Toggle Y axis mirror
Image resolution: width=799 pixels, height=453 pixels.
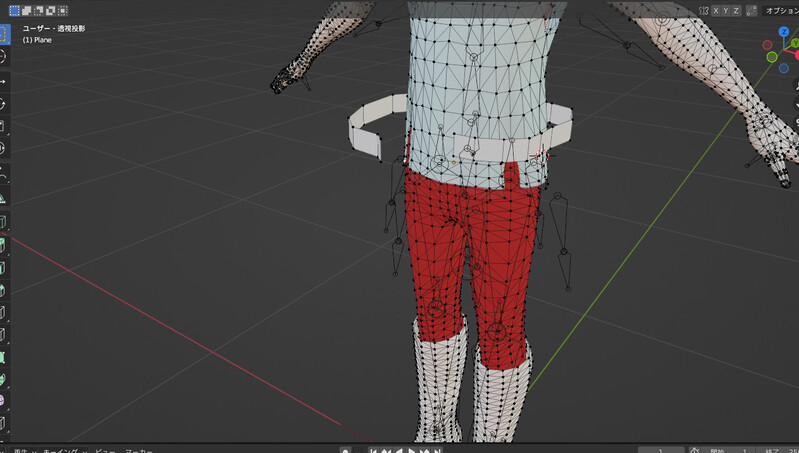click(x=726, y=10)
